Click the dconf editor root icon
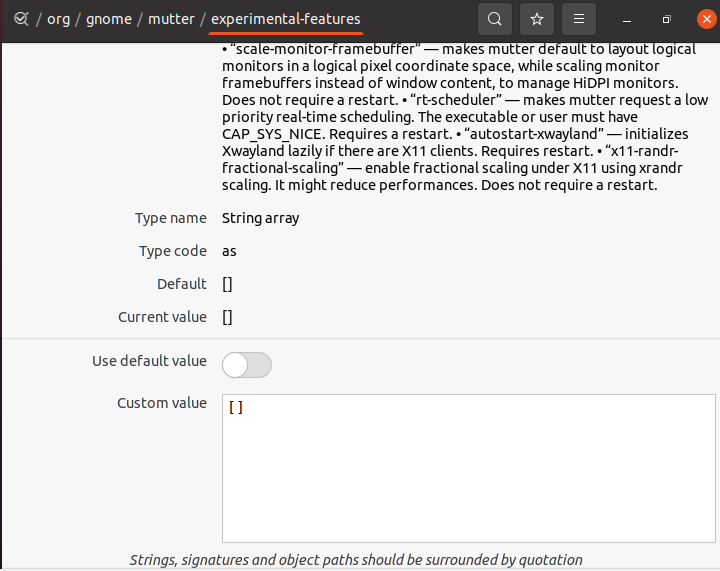This screenshot has height=571, width=720. pos(21,19)
